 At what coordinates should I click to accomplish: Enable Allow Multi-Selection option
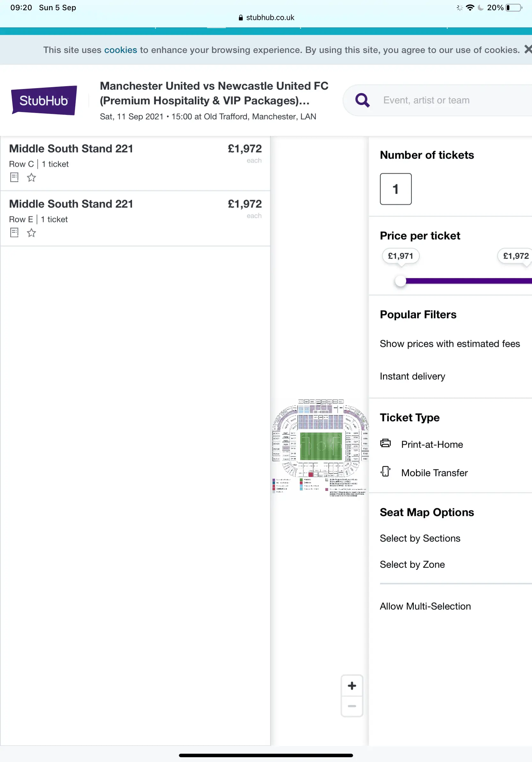425,606
